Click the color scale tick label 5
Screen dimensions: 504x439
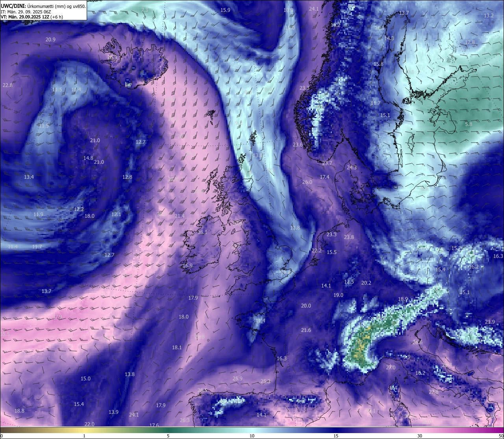point(168,436)
